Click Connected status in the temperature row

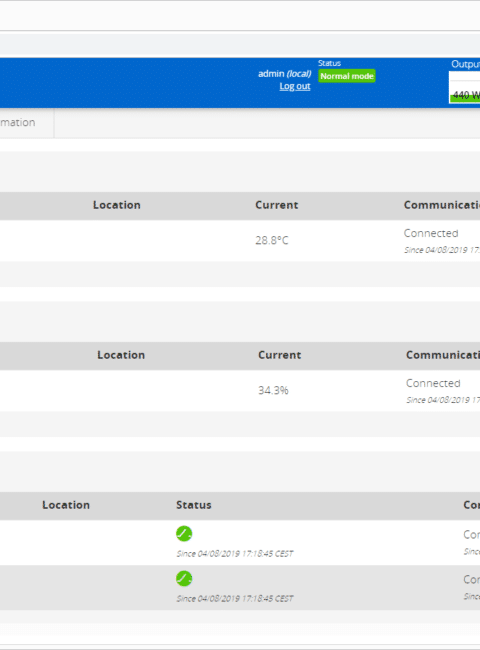coord(431,233)
